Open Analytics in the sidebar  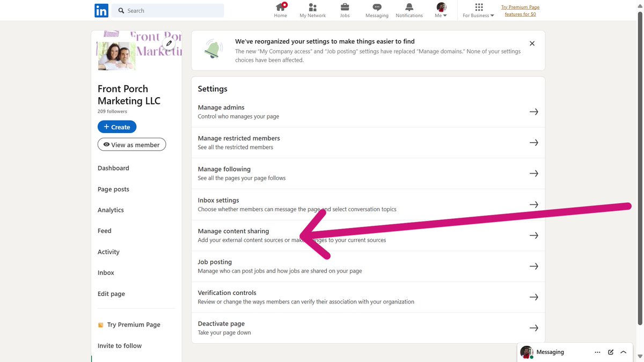111,210
